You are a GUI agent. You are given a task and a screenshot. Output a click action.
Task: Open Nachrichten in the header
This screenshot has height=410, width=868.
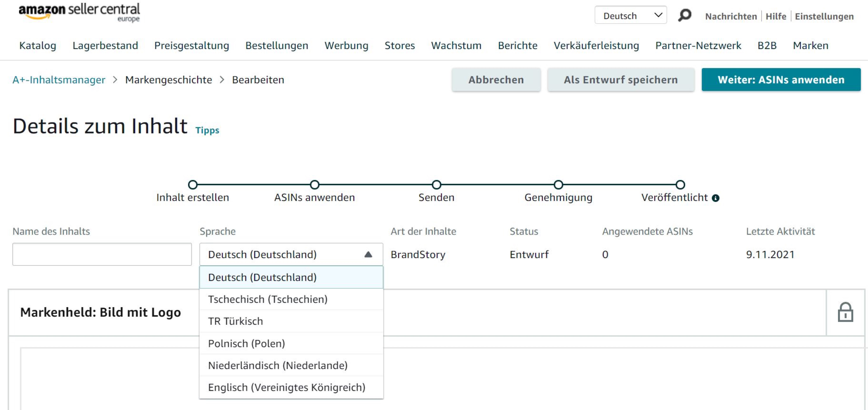coord(731,16)
